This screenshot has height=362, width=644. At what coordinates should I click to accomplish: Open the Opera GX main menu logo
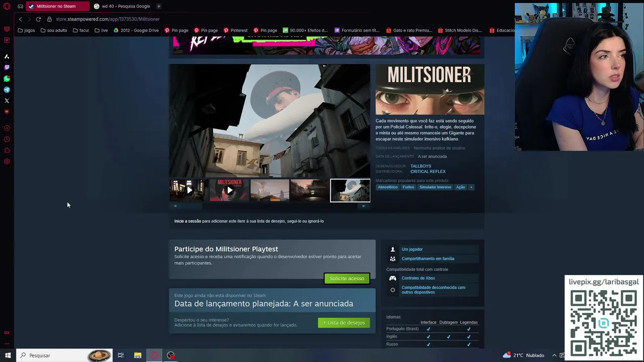point(7,7)
